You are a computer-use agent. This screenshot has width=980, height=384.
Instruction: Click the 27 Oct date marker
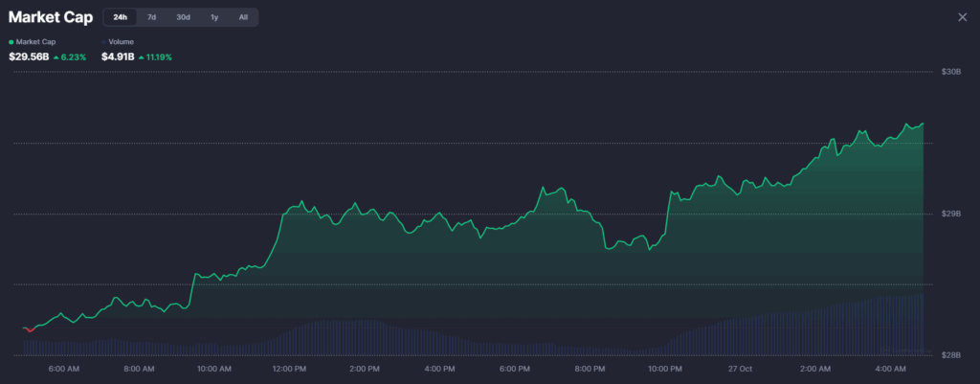tap(740, 369)
